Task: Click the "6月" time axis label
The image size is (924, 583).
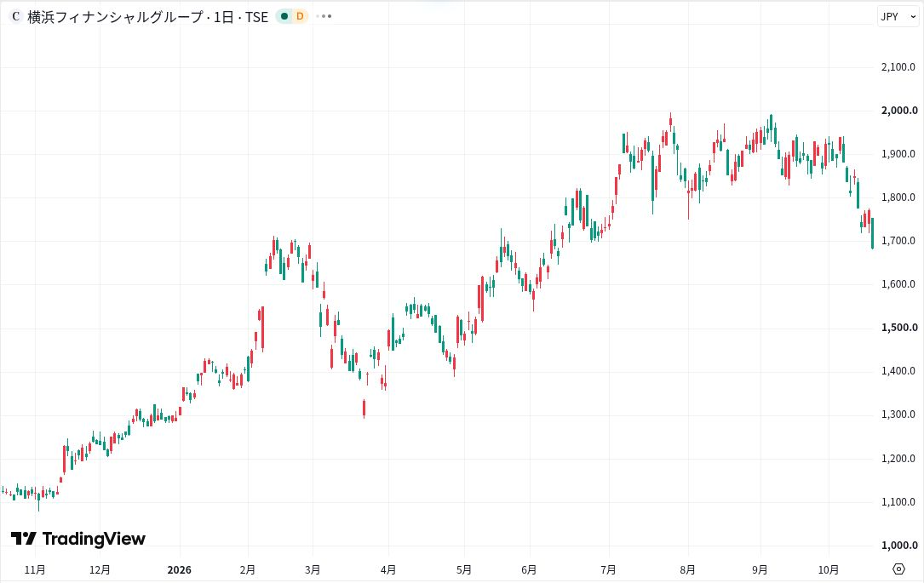Action: tap(529, 570)
